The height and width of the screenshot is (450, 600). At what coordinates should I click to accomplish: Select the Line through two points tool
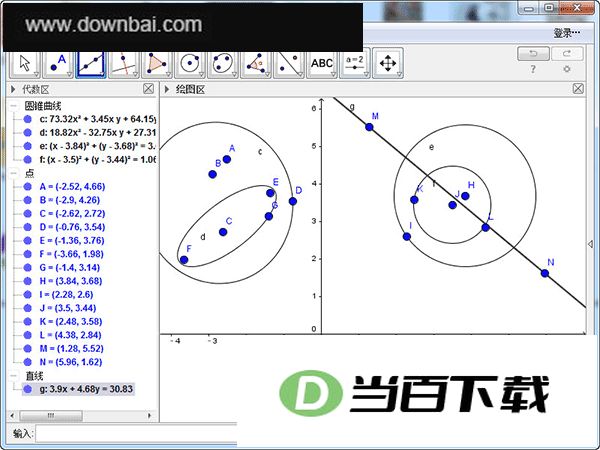click(x=91, y=63)
